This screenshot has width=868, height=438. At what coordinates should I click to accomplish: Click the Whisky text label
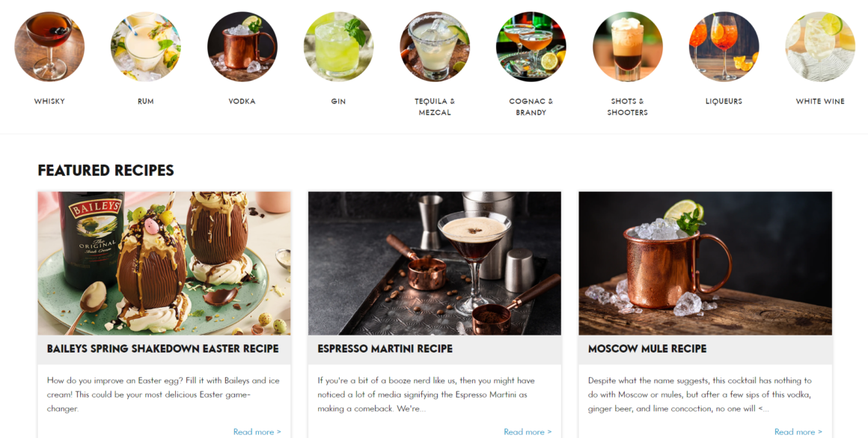49,101
